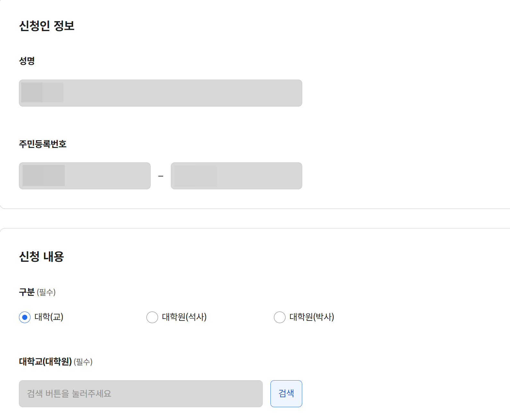Click the front 주민등록번호 input box
Screen dimensions: 510x420
point(84,176)
